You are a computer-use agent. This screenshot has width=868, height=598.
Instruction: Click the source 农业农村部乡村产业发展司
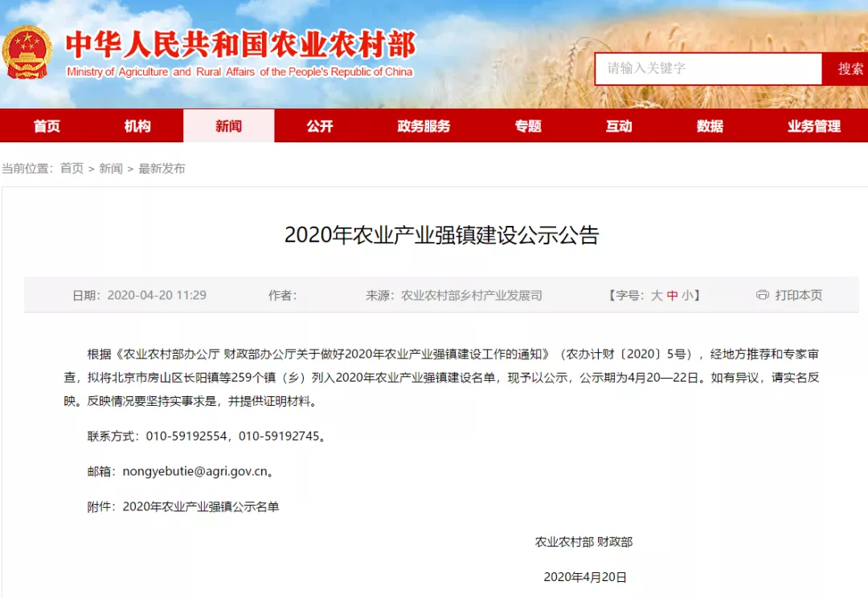[472, 295]
